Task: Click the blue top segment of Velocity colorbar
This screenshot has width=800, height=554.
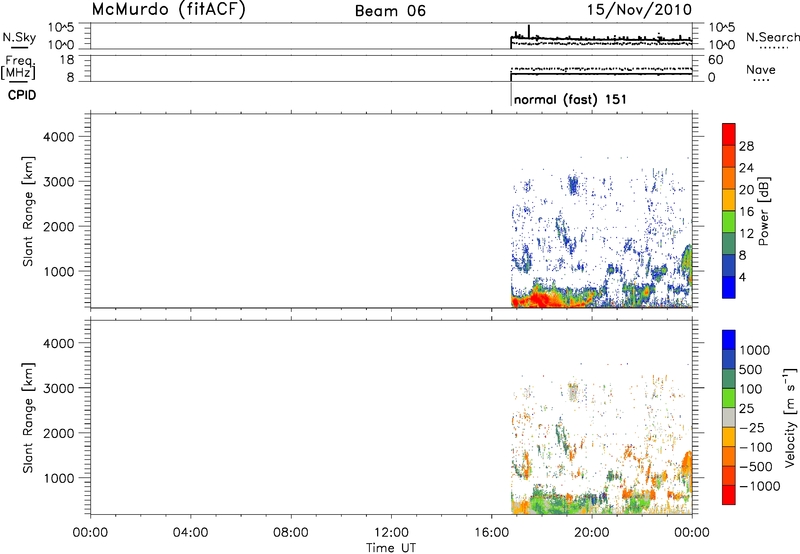Action: coord(729,340)
